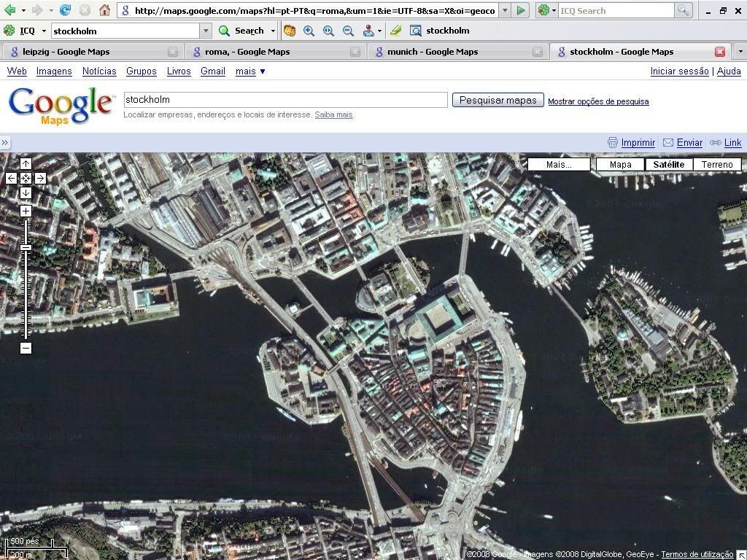Screen dimensions: 747x560
Task: Open the Imprimir print link
Action: [x=638, y=142]
